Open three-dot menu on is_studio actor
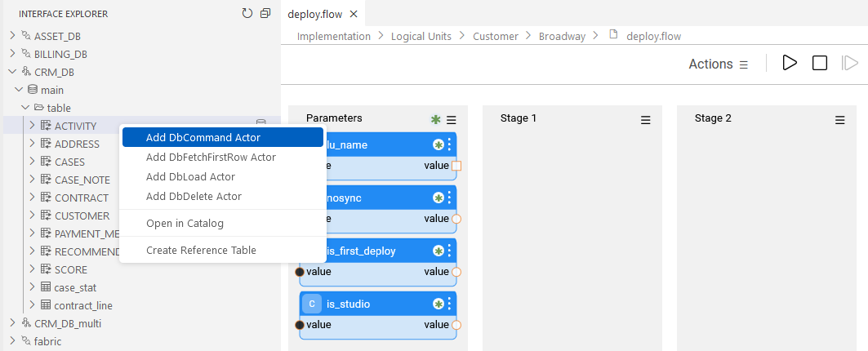Image resolution: width=868 pixels, height=351 pixels. pos(449,304)
